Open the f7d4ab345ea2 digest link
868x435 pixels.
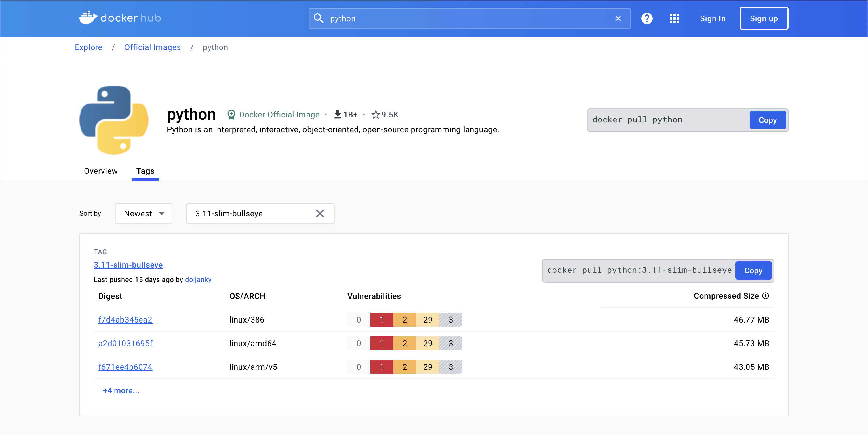pyautogui.click(x=125, y=319)
